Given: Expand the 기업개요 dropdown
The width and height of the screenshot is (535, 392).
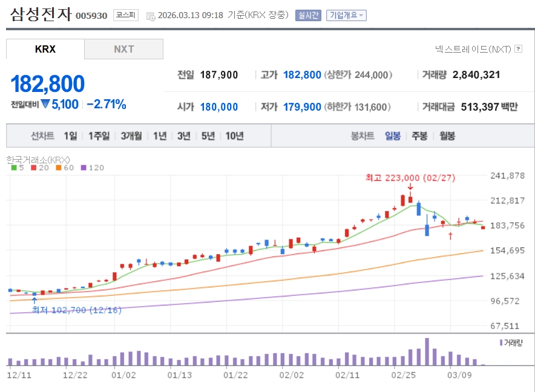Looking at the screenshot, I should [346, 16].
